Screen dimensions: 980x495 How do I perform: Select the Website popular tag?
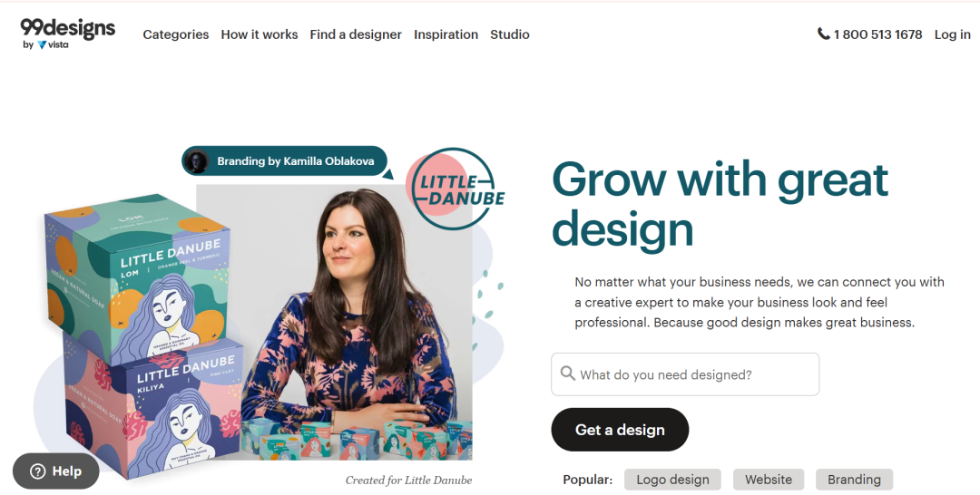(769, 480)
